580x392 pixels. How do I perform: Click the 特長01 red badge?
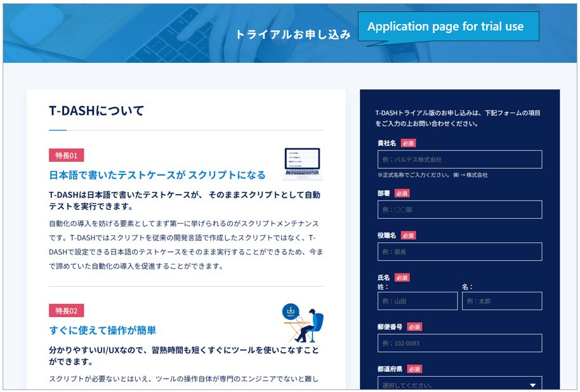point(66,155)
